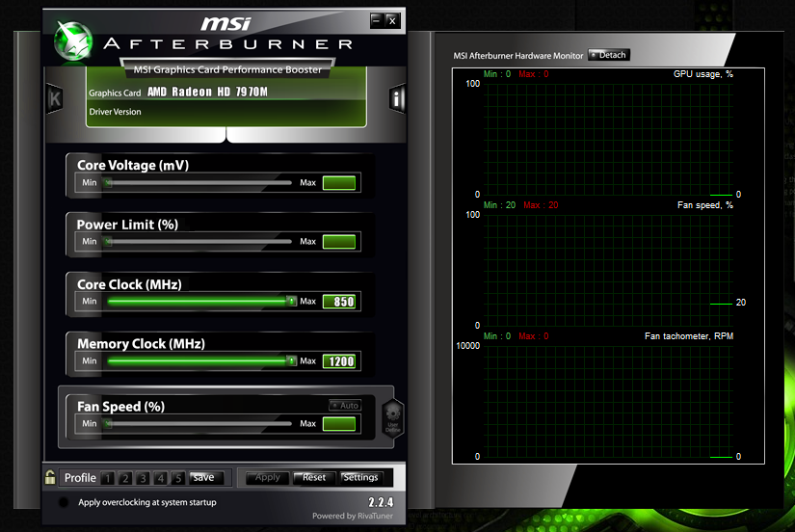Detach the Hardware Monitor window
Image resolution: width=795 pixels, height=532 pixels.
pyautogui.click(x=609, y=55)
